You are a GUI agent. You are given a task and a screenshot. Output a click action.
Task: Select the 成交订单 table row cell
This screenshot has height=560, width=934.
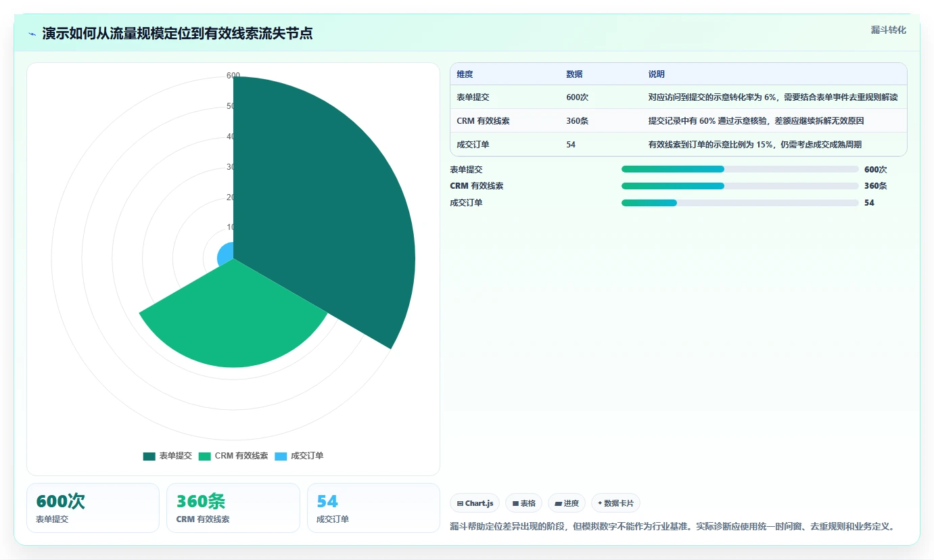(x=473, y=145)
